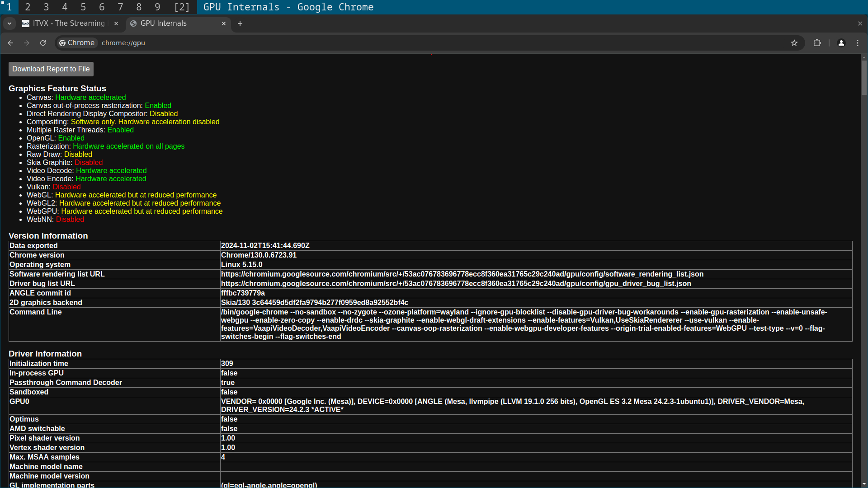Expand the tab search dropdown
This screenshot has height=488, width=868.
9,23
